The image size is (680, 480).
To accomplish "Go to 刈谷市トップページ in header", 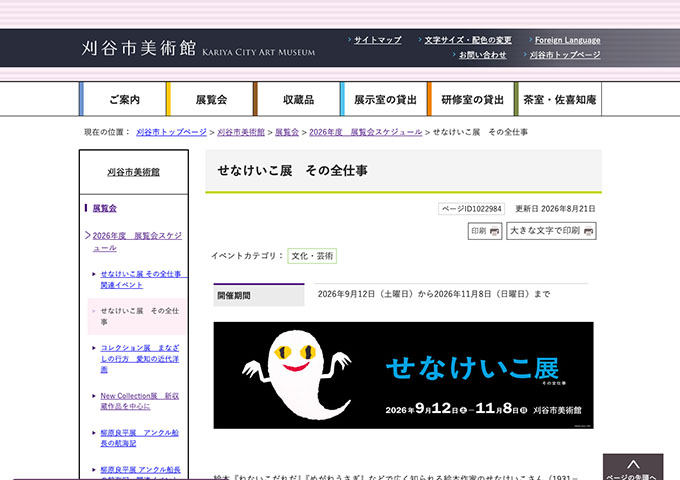I will (x=565, y=55).
